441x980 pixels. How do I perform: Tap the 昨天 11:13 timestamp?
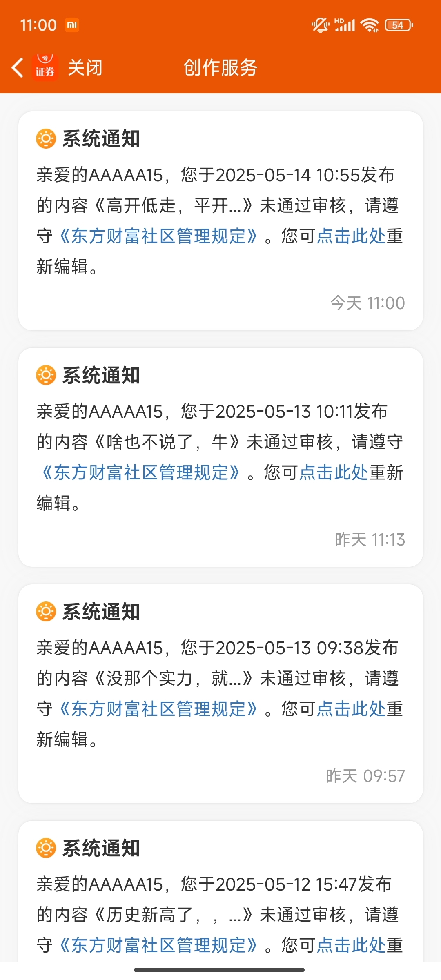[x=370, y=540]
